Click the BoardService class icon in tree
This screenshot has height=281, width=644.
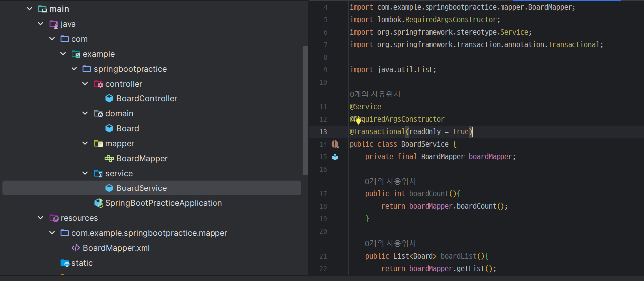click(109, 188)
